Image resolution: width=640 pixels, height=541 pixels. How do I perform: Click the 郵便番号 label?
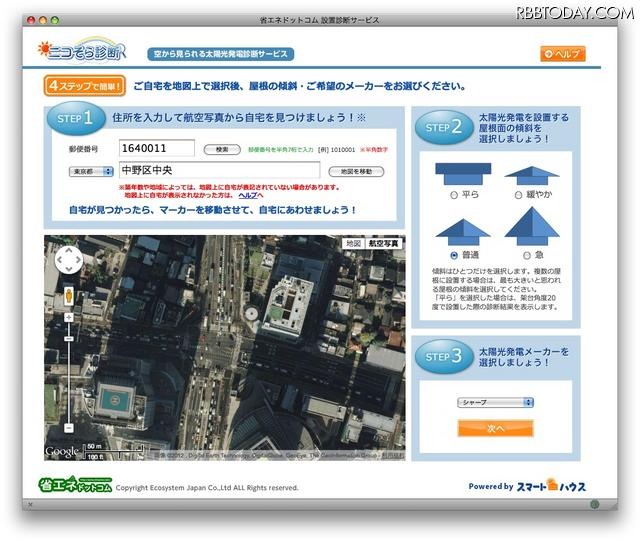(x=83, y=149)
